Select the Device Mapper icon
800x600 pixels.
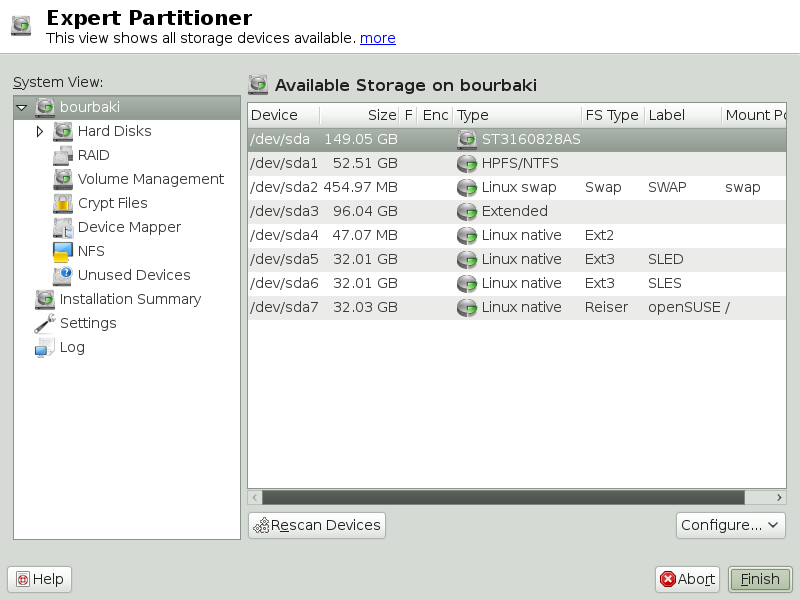pyautogui.click(x=62, y=227)
